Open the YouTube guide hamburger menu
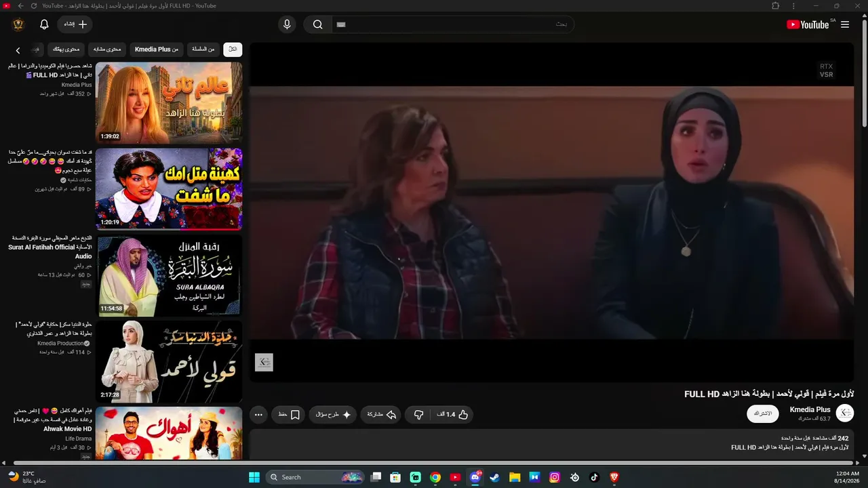Viewport: 868px width, 488px height. (x=845, y=24)
